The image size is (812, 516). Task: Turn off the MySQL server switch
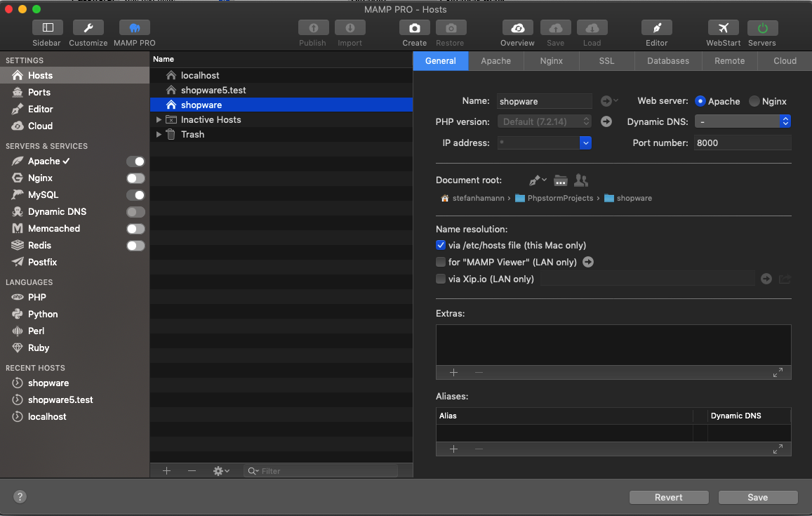click(135, 195)
